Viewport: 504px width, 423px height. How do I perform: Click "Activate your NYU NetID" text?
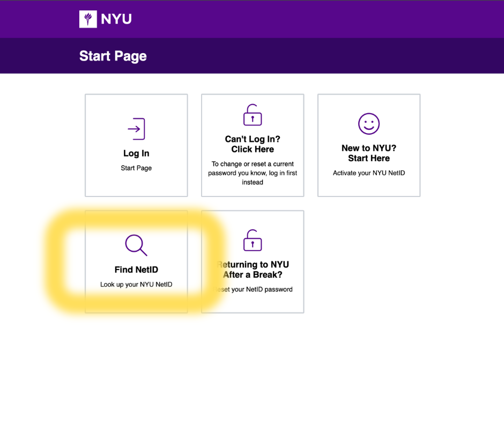(x=369, y=173)
